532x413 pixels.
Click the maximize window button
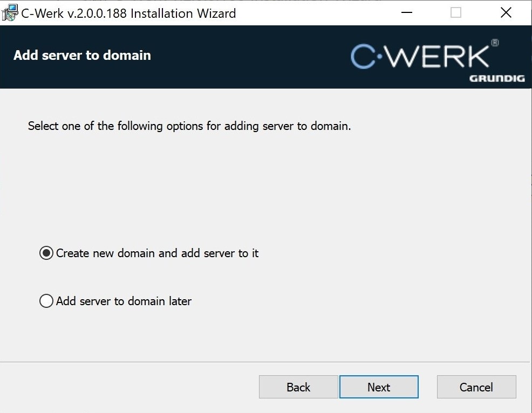456,13
